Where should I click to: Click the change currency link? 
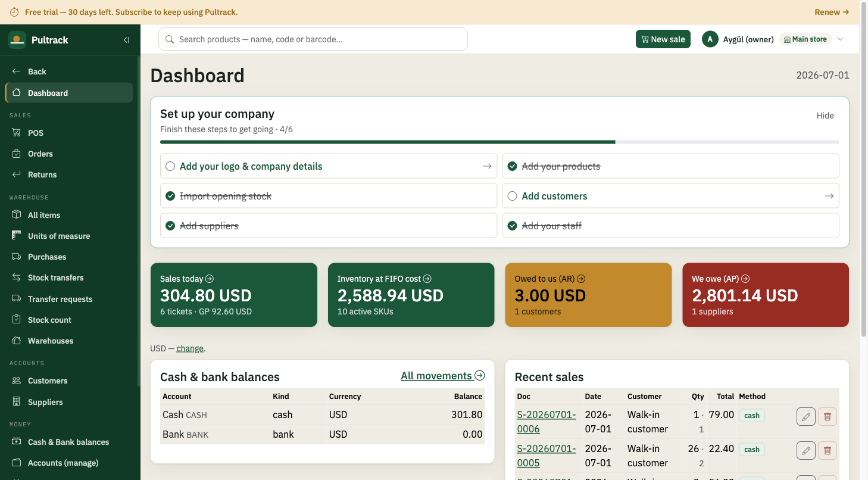[190, 348]
